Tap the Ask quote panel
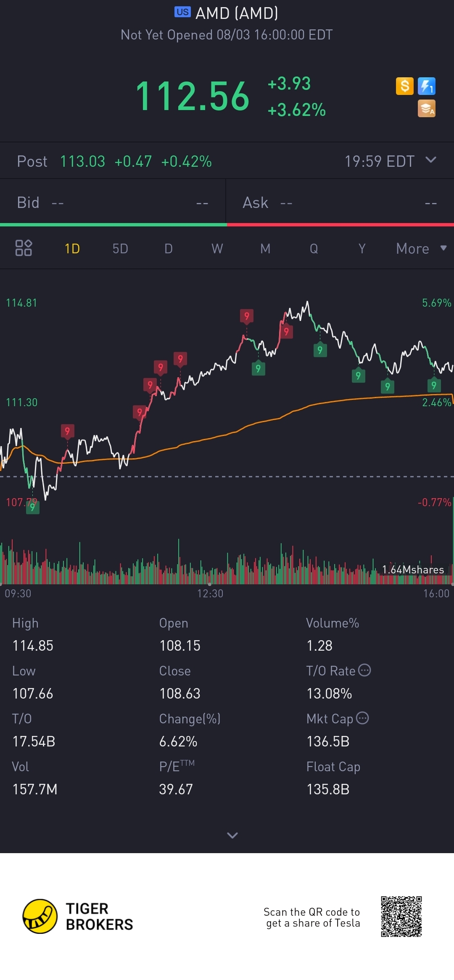Screen dimensions: 454x980 pos(340,202)
